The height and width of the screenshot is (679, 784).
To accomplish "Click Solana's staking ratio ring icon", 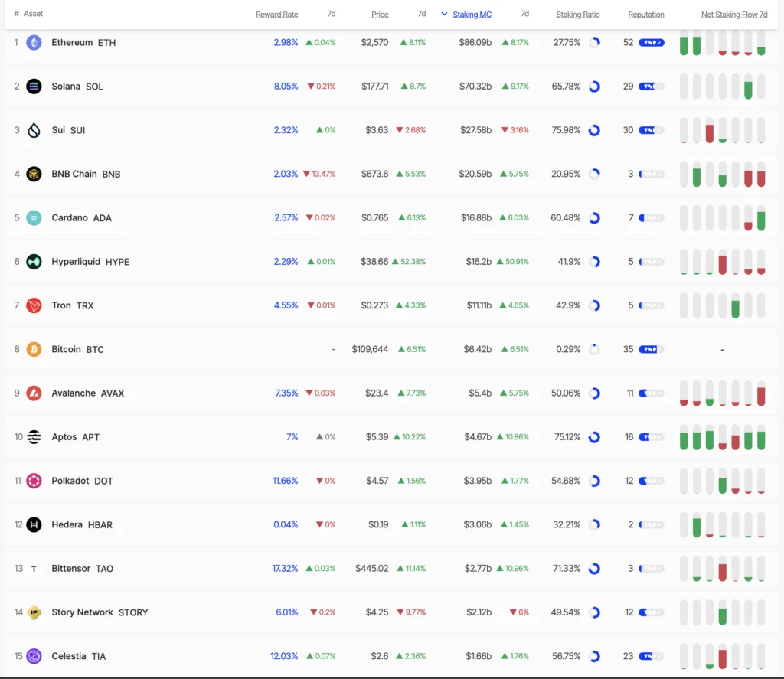I will tap(594, 87).
